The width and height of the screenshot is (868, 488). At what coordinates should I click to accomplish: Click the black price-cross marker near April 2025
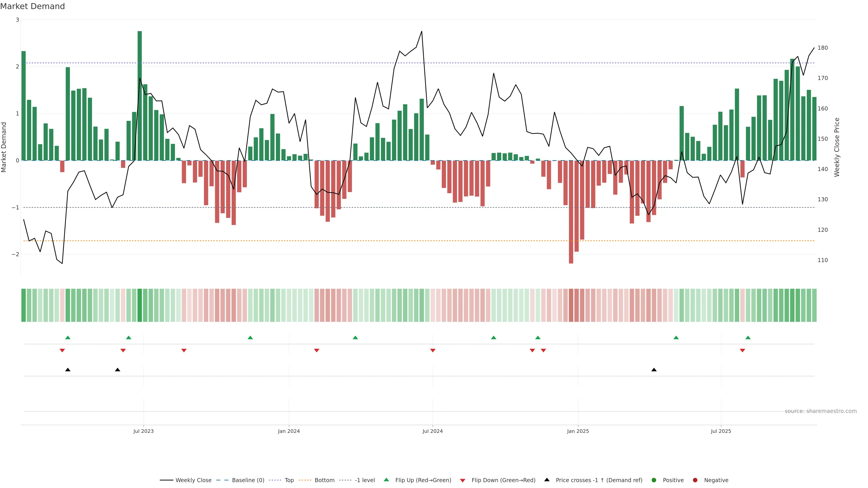[x=654, y=370]
